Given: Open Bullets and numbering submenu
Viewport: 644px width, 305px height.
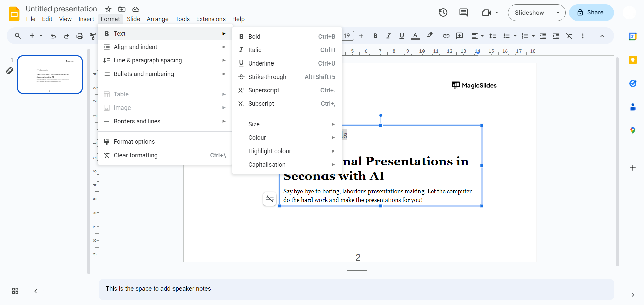Looking at the screenshot, I should [165, 74].
